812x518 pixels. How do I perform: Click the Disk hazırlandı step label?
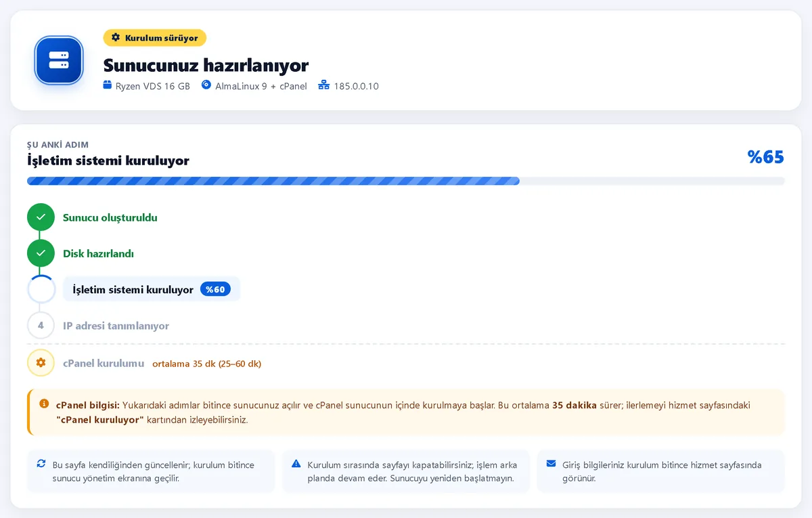98,254
